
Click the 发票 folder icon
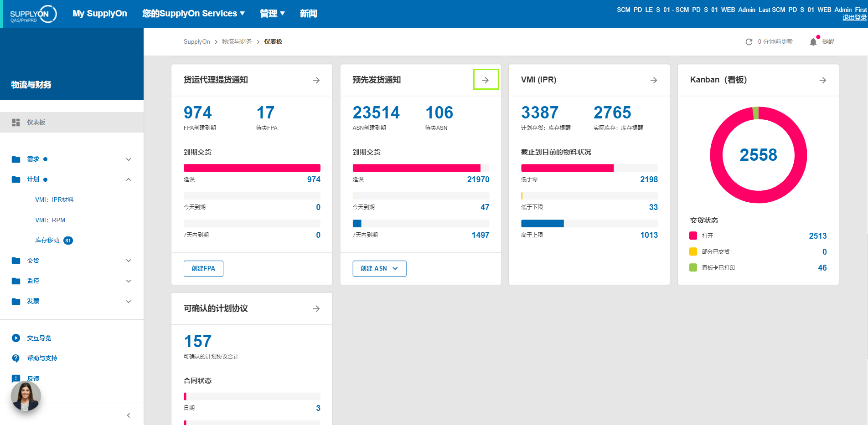click(x=16, y=302)
